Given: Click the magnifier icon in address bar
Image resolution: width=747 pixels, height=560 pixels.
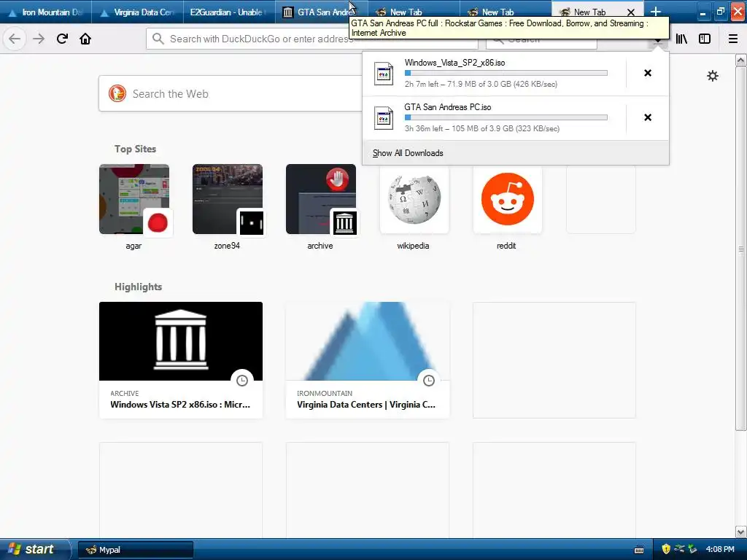Looking at the screenshot, I should coord(158,39).
